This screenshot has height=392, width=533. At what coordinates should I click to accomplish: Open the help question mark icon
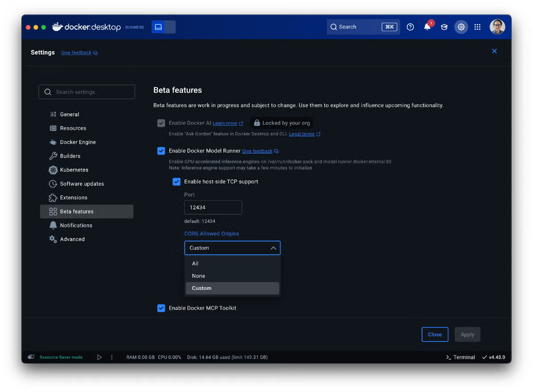pyautogui.click(x=410, y=27)
